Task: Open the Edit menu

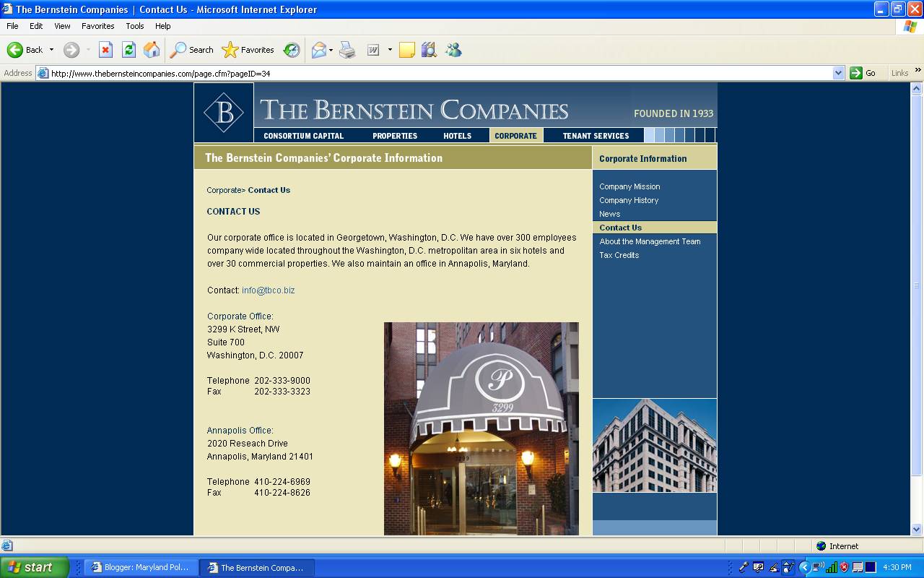Action: tap(36, 26)
